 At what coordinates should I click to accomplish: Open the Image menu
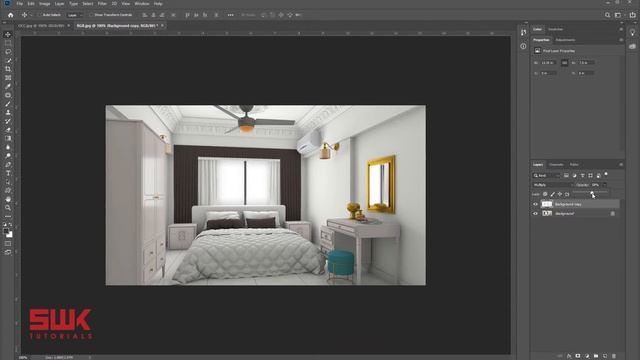[x=44, y=4]
